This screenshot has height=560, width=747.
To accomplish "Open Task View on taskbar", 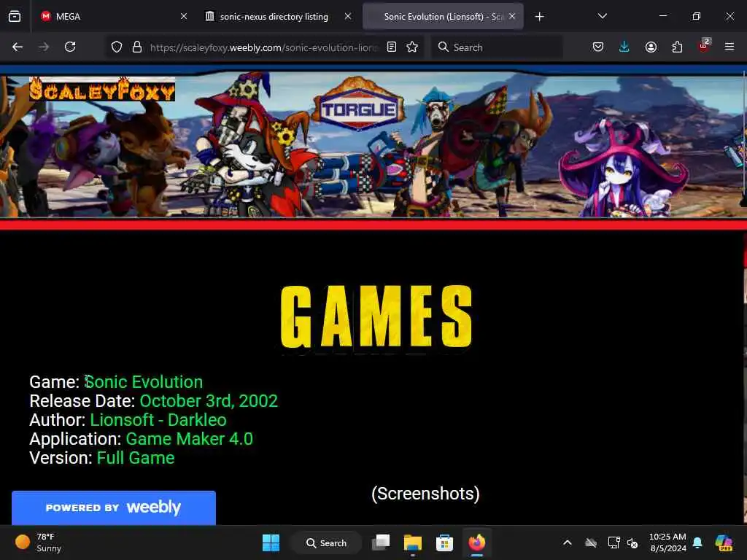I will pos(381,542).
